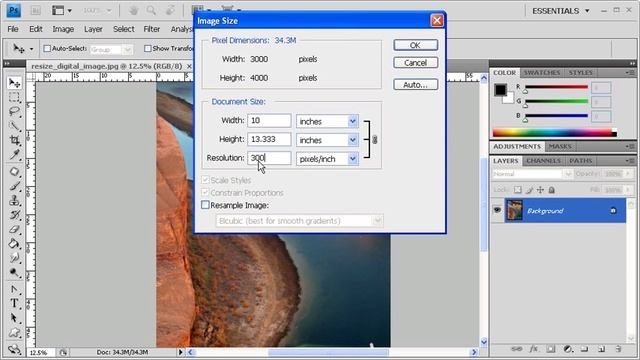Open the Width units dropdown (inches)
Image resolution: width=640 pixels, height=360 pixels.
click(327, 121)
